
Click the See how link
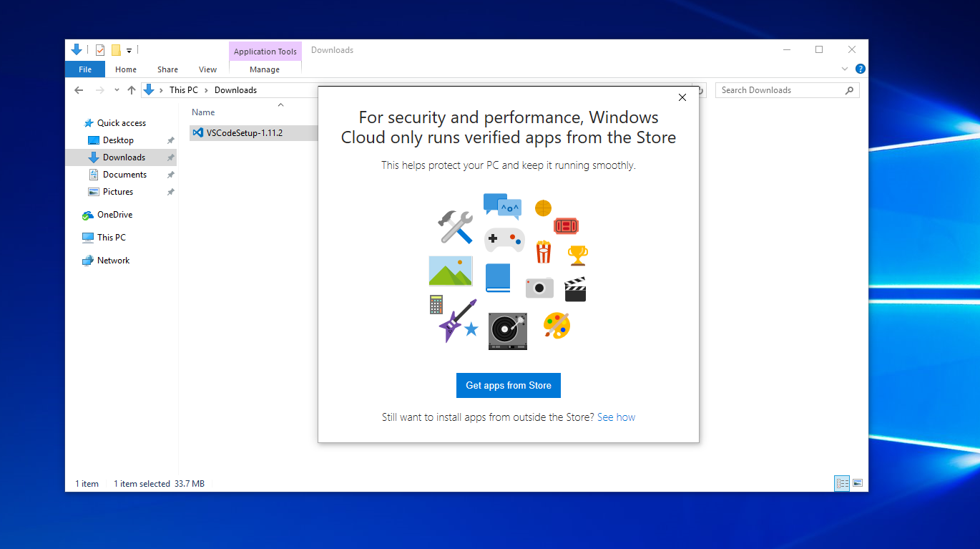tap(616, 417)
